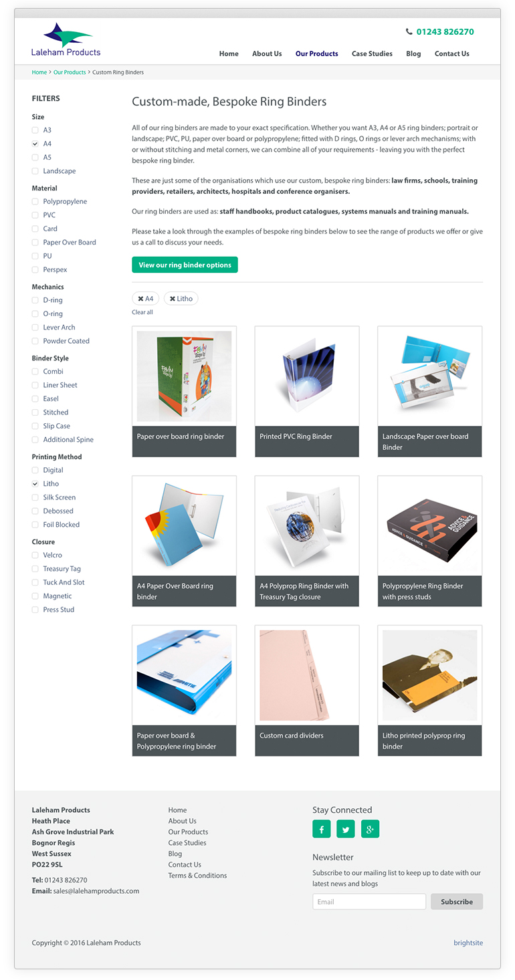This screenshot has height=980, width=515.
Task: Click the Subscribe button
Action: (457, 902)
